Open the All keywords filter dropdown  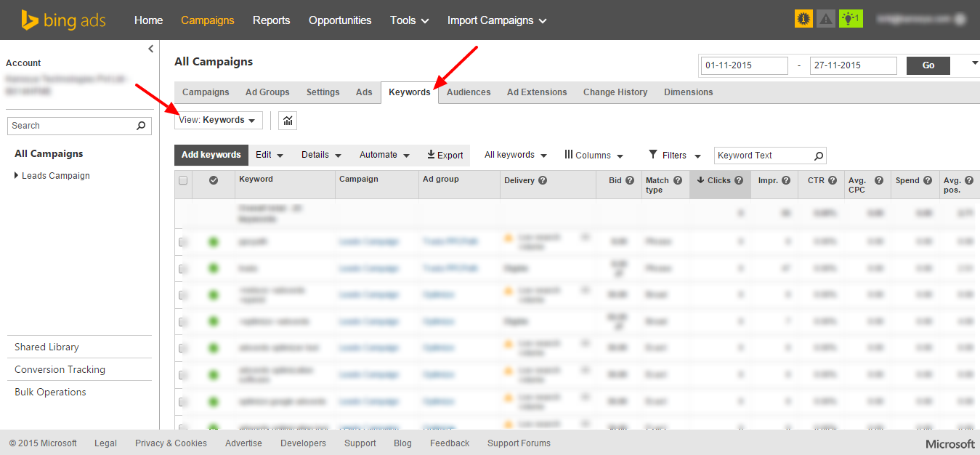515,155
